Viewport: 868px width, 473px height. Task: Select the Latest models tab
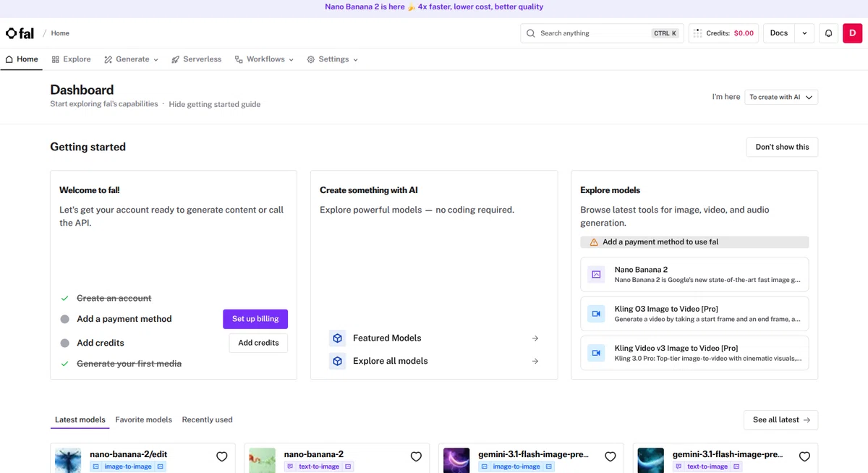coord(80,419)
